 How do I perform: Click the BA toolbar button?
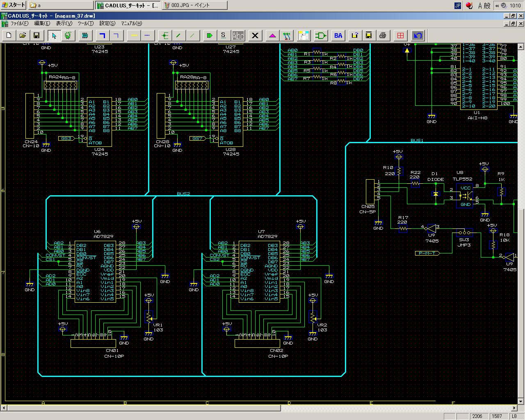[338, 36]
